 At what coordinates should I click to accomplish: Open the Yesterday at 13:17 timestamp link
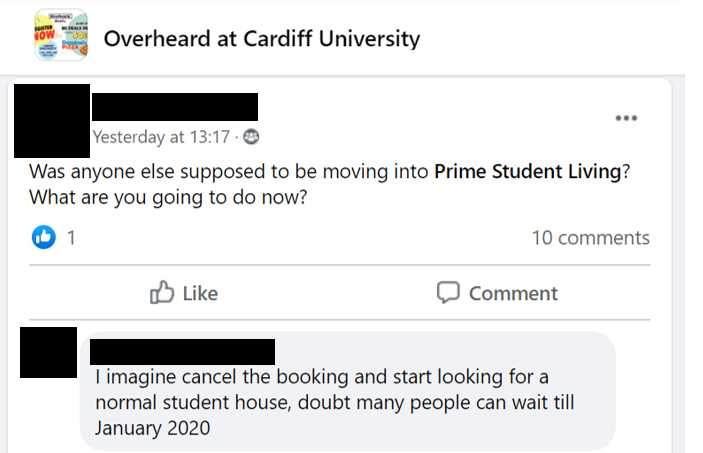pos(161,137)
